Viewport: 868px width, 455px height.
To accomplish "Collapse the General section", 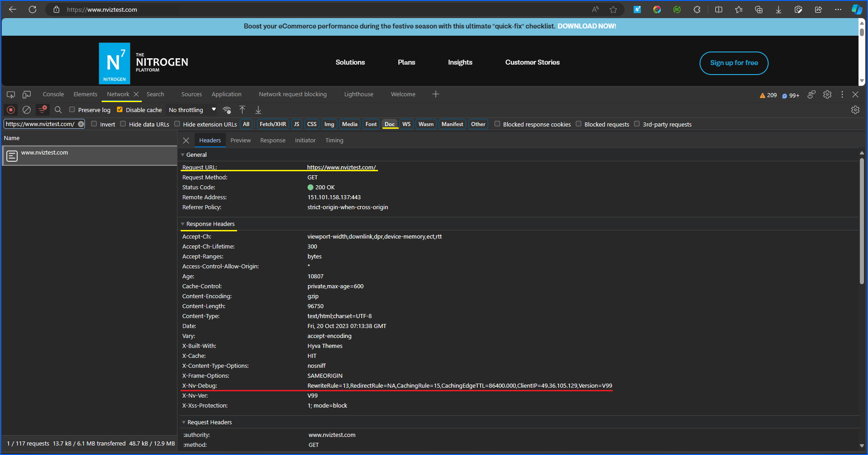I will 182,155.
